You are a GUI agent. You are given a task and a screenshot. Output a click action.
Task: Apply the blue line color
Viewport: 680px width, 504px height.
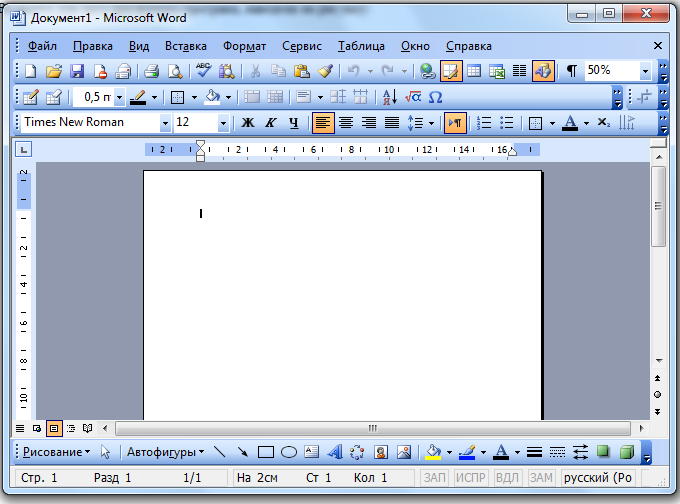467,452
